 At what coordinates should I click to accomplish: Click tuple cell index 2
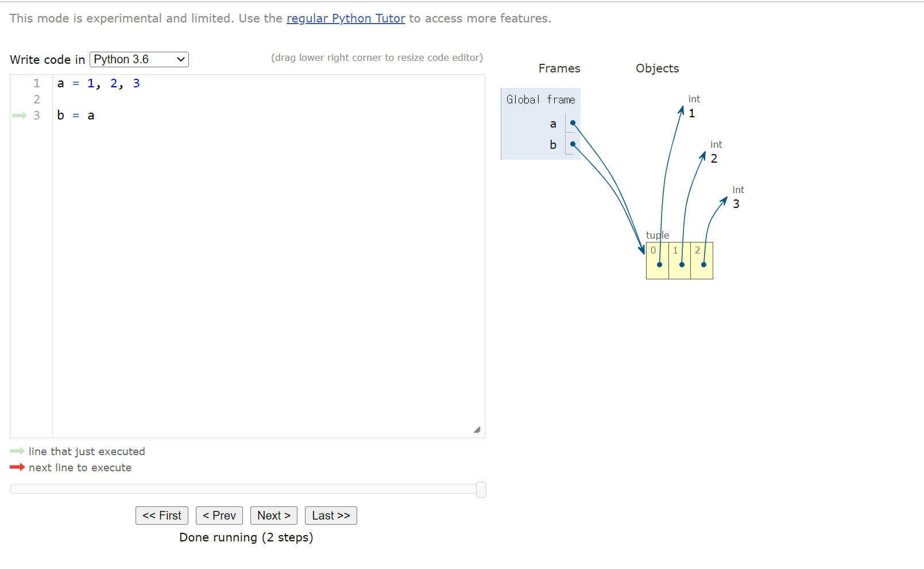click(702, 260)
